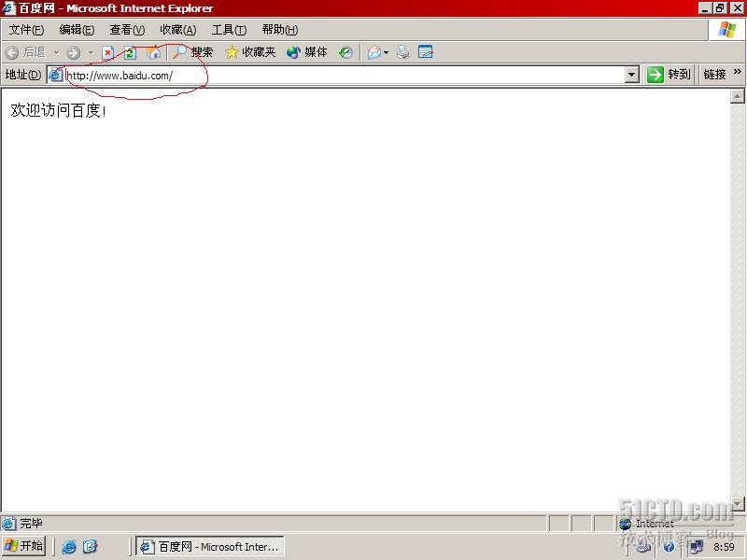Click the 转到 (Go) button

(669, 75)
